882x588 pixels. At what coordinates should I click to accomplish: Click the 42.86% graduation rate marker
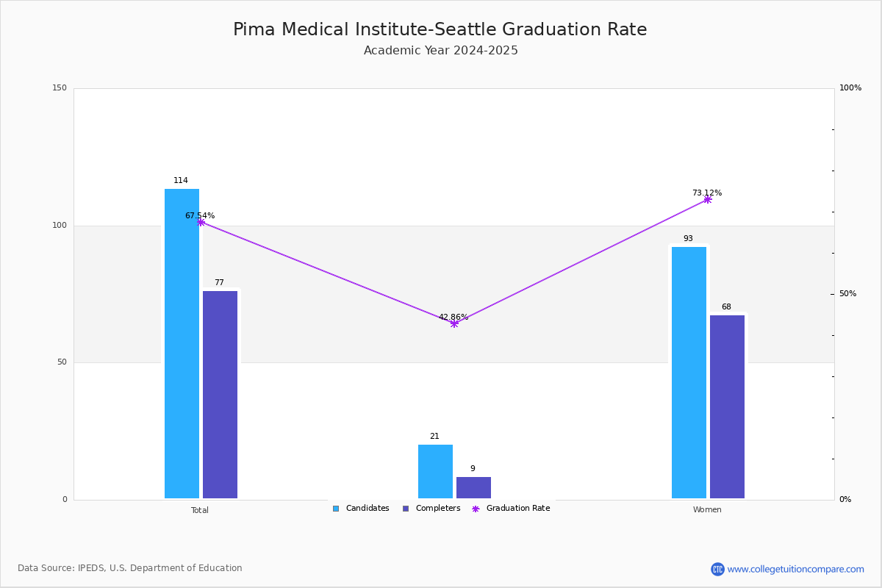point(454,323)
